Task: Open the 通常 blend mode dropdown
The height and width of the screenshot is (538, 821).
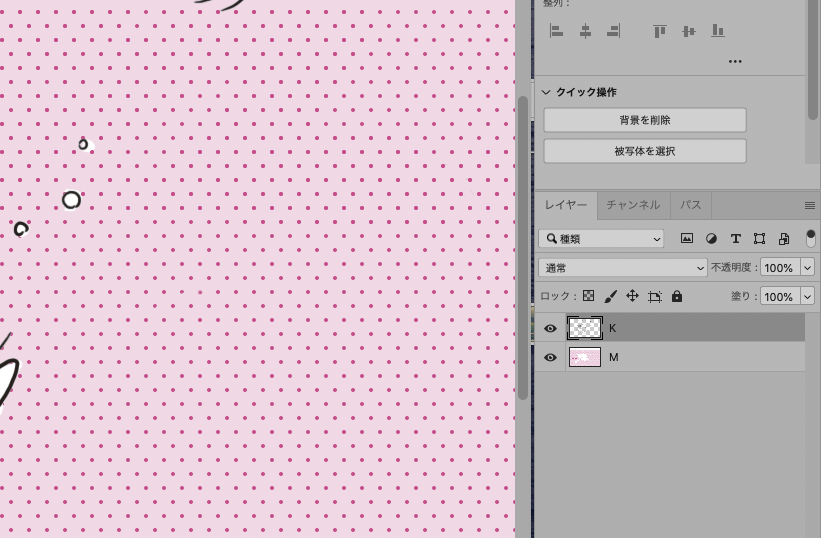Action: click(622, 268)
